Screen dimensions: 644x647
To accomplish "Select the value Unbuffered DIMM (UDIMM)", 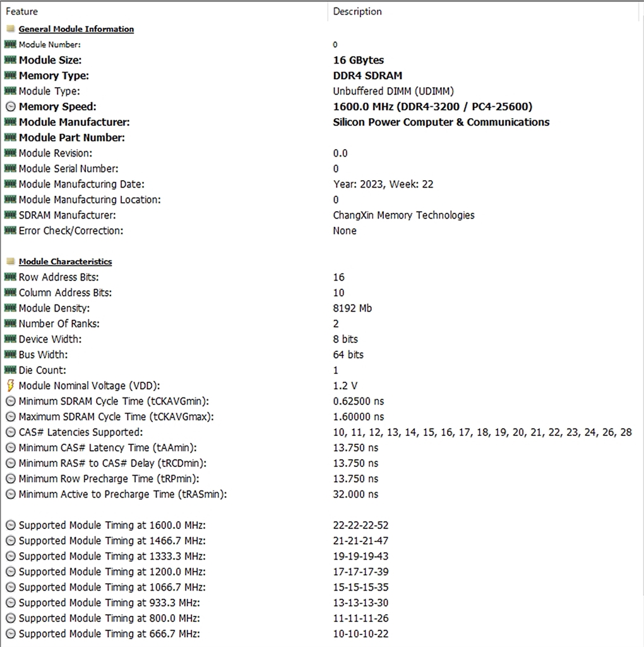I will (x=393, y=91).
